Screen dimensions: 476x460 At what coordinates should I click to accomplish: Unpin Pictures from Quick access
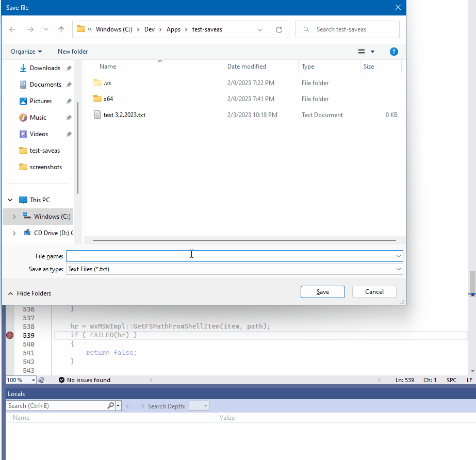coord(69,101)
